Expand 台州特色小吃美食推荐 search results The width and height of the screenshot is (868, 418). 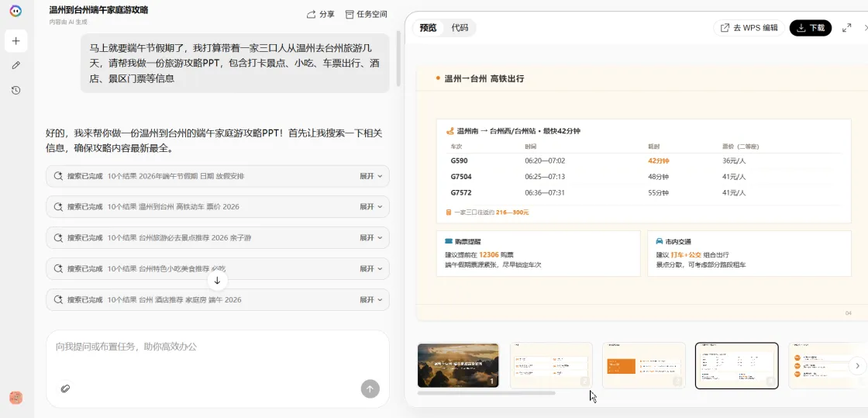(371, 268)
